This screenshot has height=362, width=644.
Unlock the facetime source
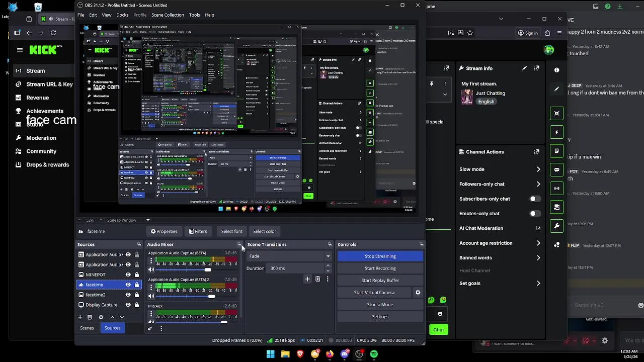pos(136,285)
